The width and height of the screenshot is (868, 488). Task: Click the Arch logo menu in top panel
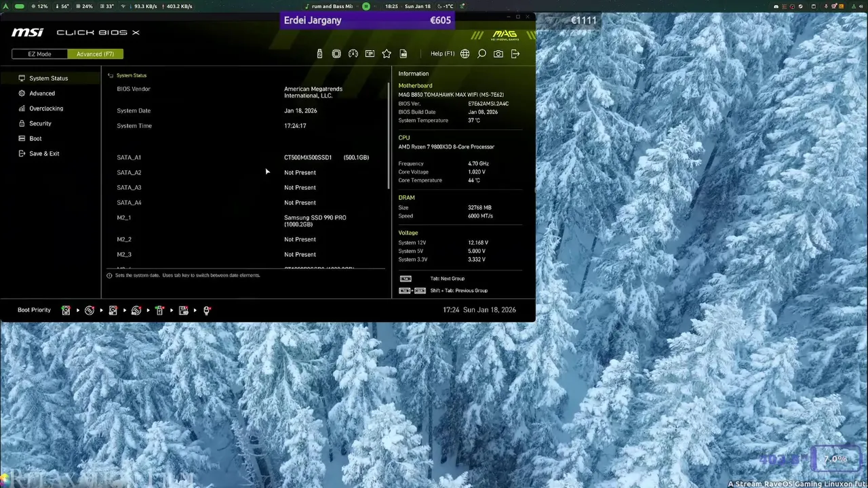(5, 6)
